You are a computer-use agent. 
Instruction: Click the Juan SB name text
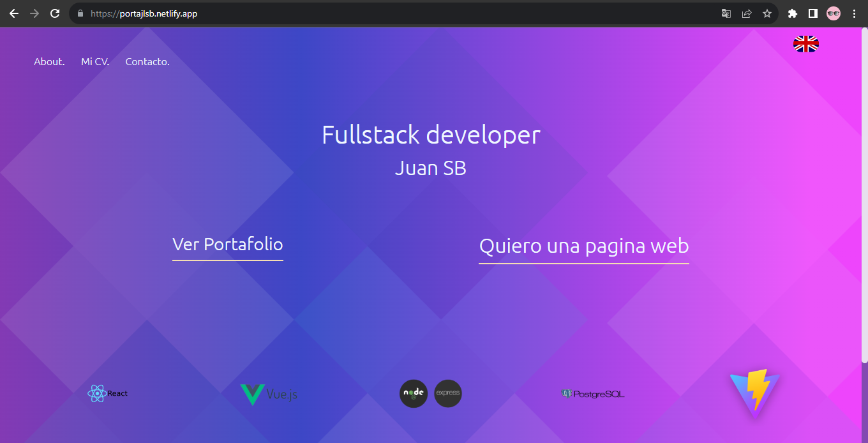tap(431, 169)
